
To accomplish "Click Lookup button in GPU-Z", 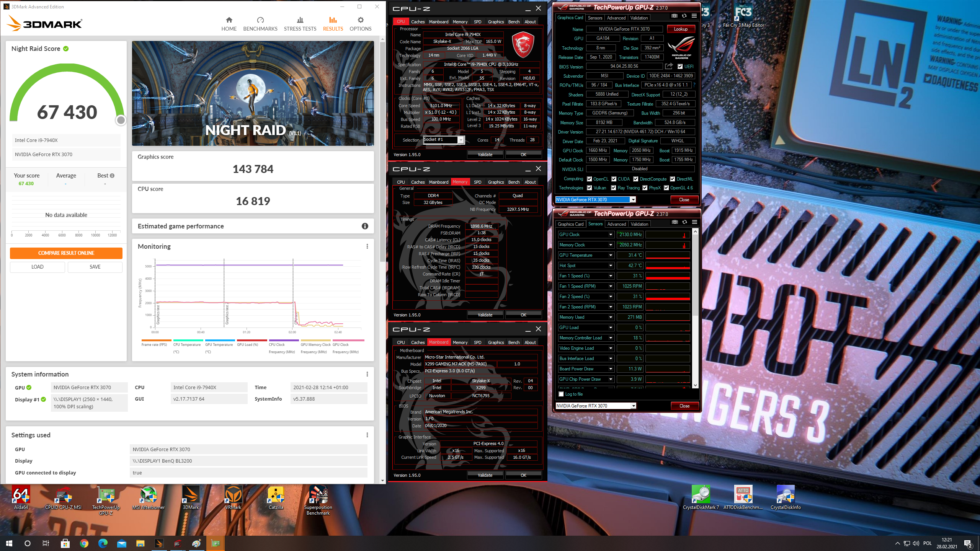I will tap(681, 29).
